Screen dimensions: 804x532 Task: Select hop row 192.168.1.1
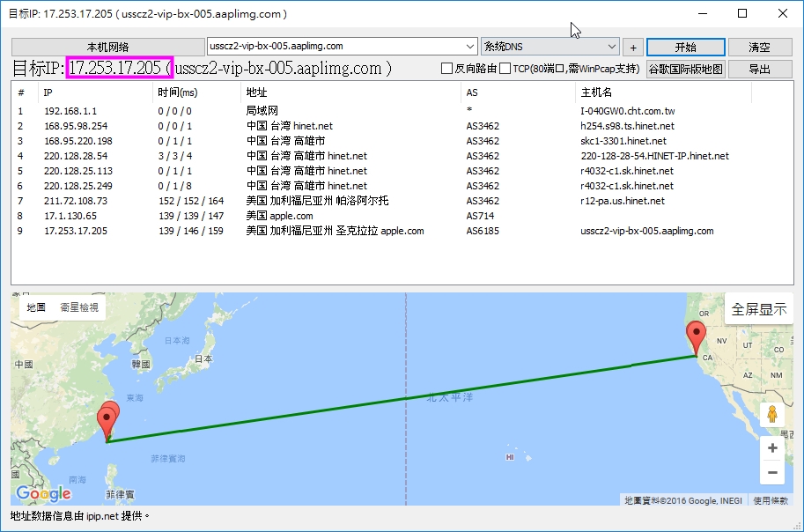coord(402,111)
